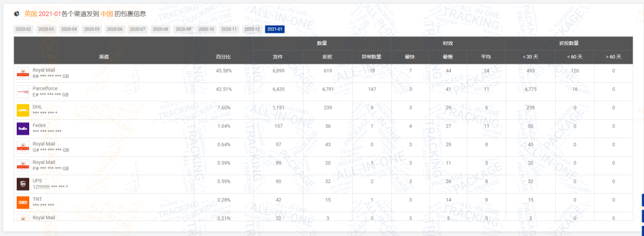The height and width of the screenshot is (236, 644).
Task: Click the Royal Mail G# carrier logo
Action: (23, 147)
